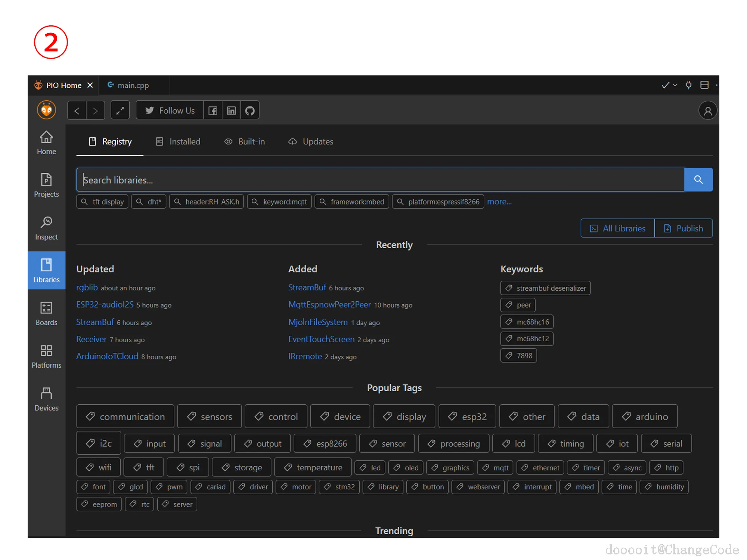Open the ESP32-audioI2S library link
Image resolution: width=747 pixels, height=560 pixels.
click(x=105, y=305)
